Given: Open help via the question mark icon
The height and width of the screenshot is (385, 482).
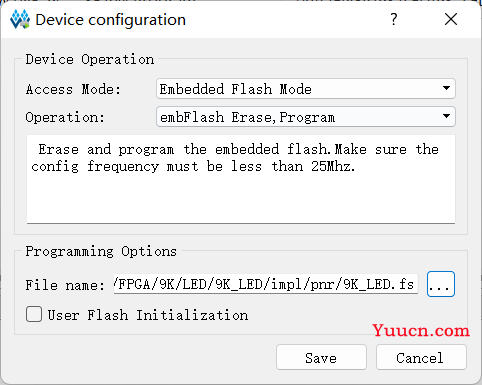Looking at the screenshot, I should coord(394,19).
